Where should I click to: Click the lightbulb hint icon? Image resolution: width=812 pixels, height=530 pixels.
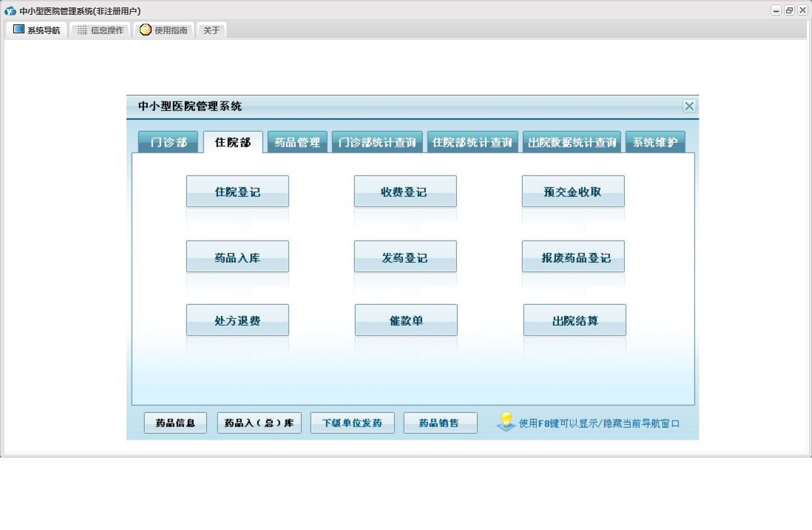pos(506,423)
